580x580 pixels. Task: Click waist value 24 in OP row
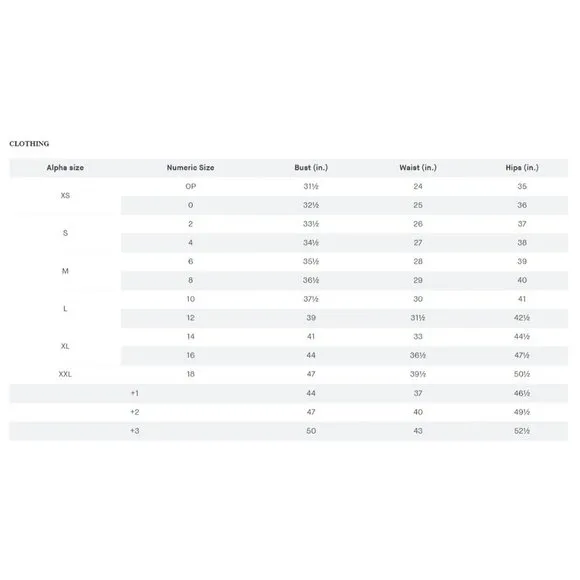click(x=418, y=186)
